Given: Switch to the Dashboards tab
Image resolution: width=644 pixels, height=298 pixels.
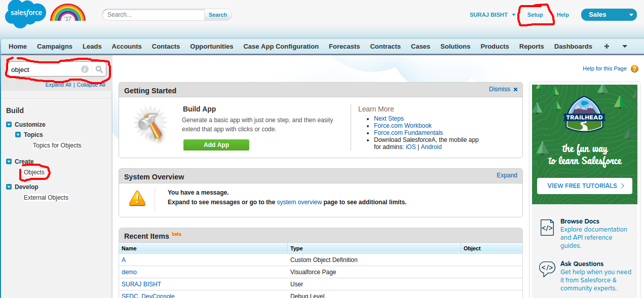Looking at the screenshot, I should (573, 46).
